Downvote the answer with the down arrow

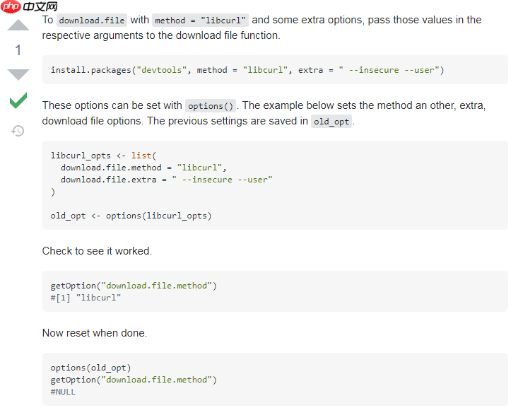coord(18,75)
